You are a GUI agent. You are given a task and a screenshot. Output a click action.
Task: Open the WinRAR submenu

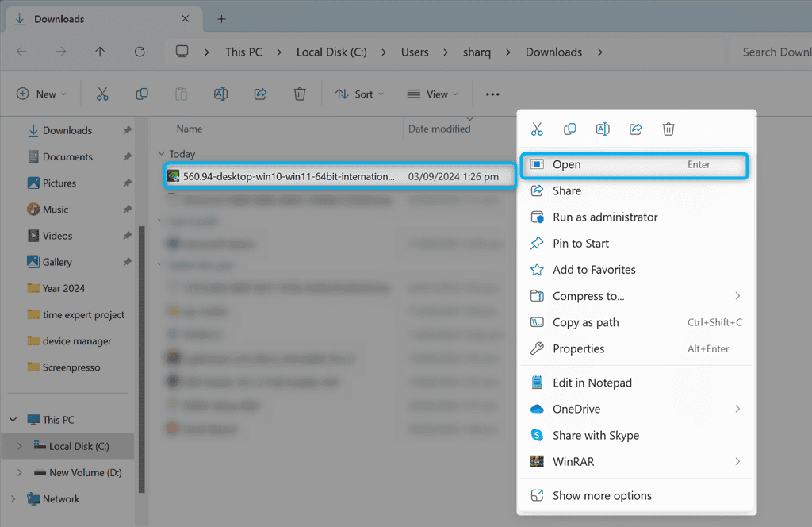click(634, 462)
